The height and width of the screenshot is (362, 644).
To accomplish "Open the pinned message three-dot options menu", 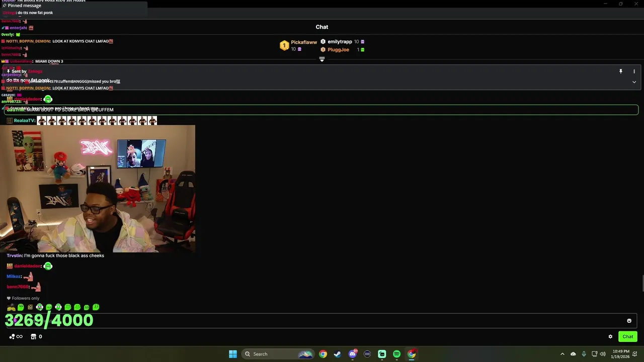I will (x=634, y=71).
